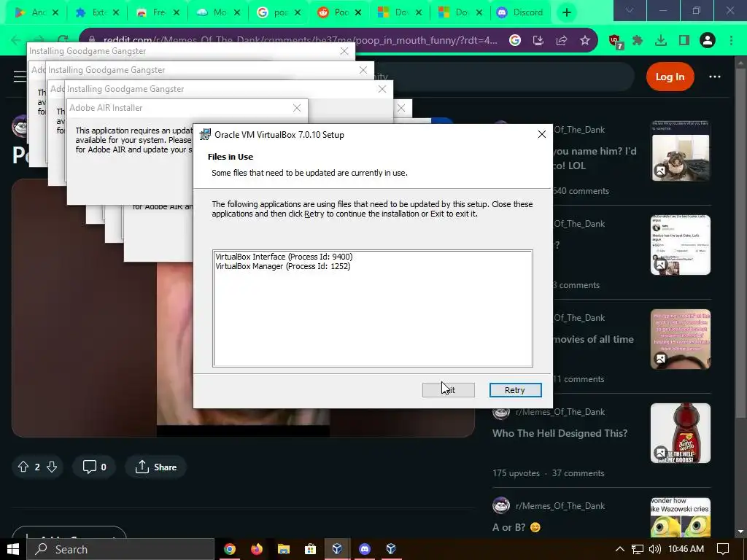Open the 'Who The Hell Designed This?' post
Image resolution: width=747 pixels, height=560 pixels.
(x=560, y=433)
